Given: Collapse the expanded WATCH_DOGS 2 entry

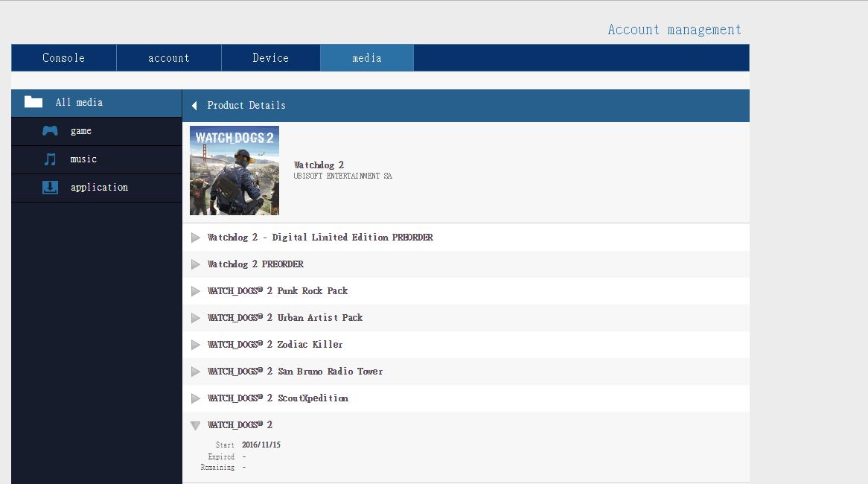Looking at the screenshot, I should point(195,425).
